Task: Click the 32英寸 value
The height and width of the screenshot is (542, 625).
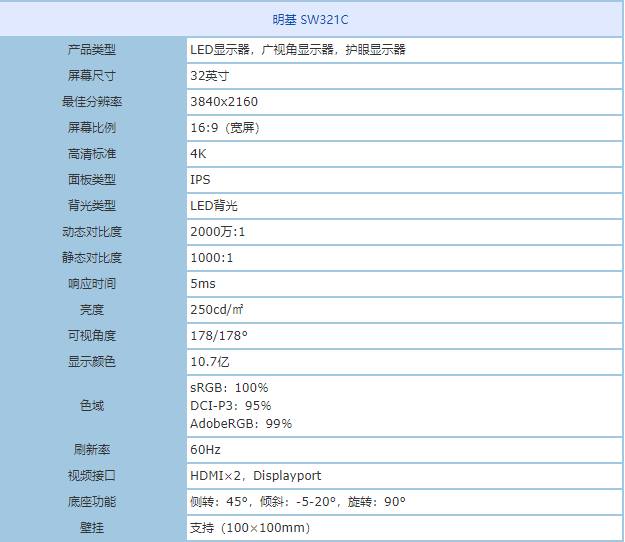Action: coord(210,76)
